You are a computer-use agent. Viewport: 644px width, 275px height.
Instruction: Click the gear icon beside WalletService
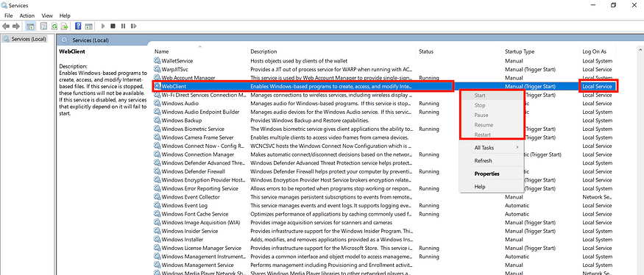point(158,61)
